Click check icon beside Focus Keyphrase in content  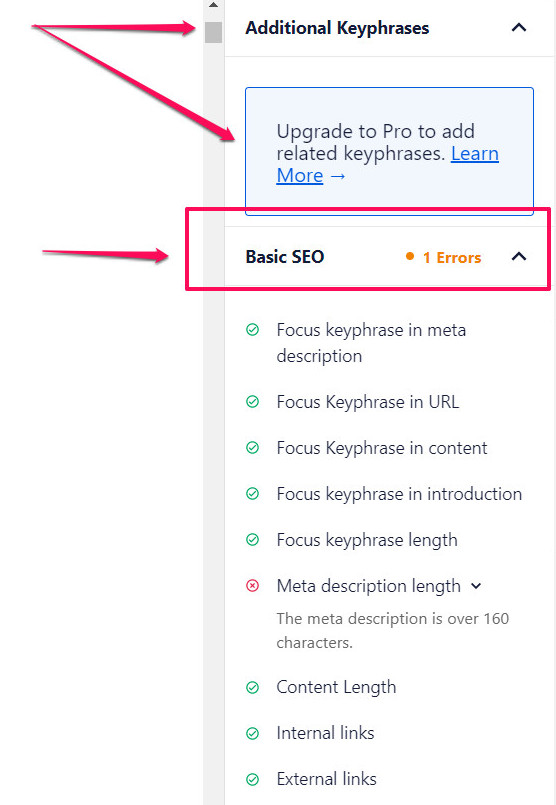tap(252, 448)
